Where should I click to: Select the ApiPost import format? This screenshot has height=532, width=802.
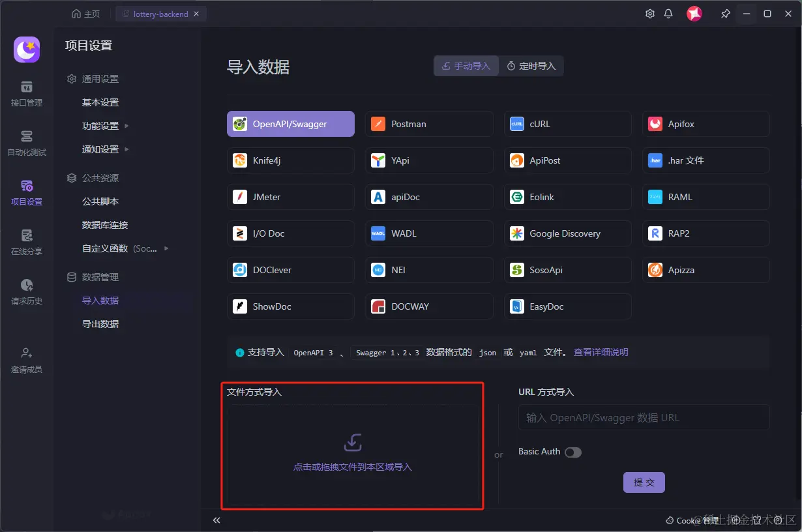click(x=568, y=160)
